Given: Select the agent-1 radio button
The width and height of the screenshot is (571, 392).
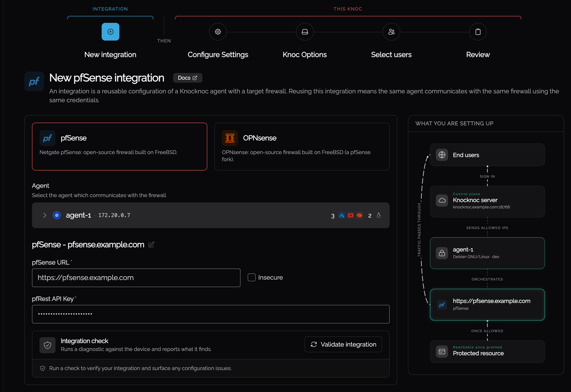Looking at the screenshot, I should [x=57, y=216].
